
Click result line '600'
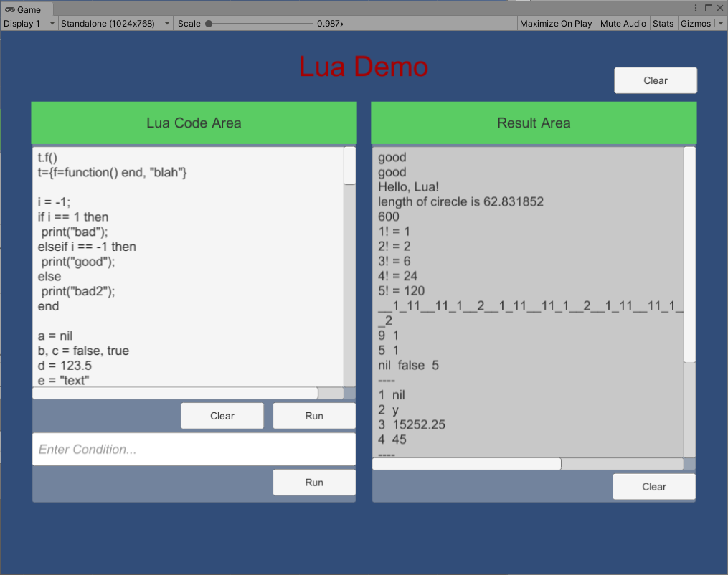coord(389,217)
